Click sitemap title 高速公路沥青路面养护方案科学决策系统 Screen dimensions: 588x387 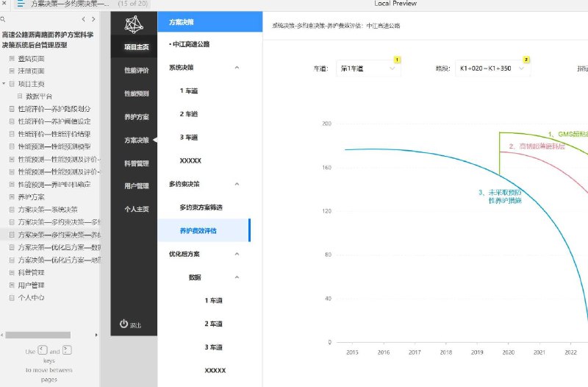click(48, 40)
